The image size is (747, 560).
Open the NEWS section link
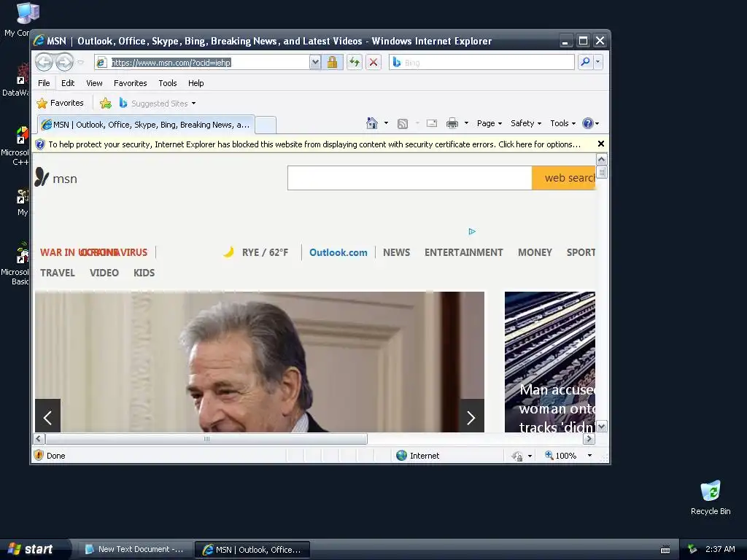click(396, 252)
